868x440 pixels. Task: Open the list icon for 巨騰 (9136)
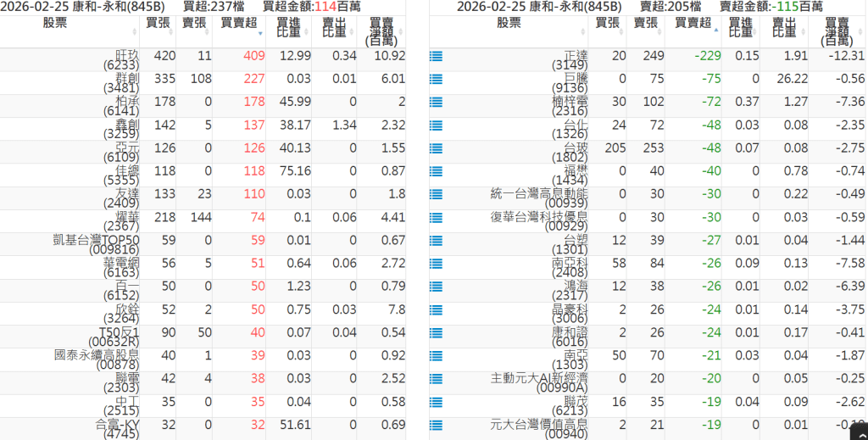tap(437, 80)
